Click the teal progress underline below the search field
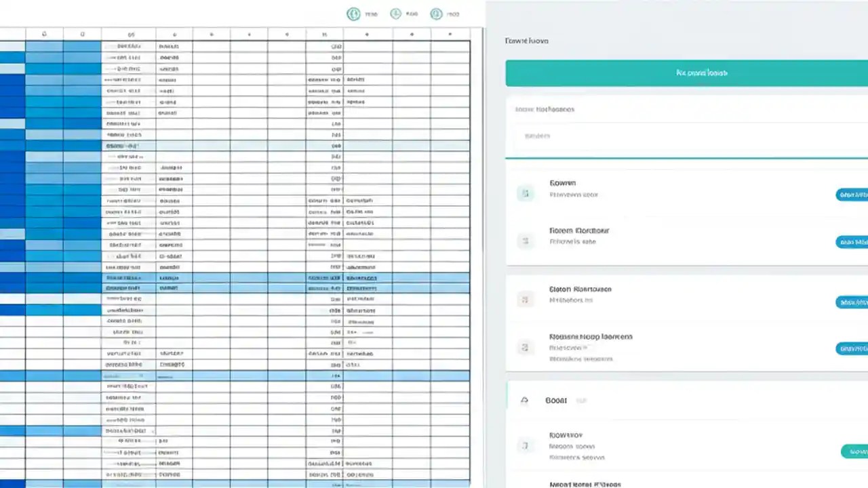This screenshot has width=868, height=488. point(686,156)
